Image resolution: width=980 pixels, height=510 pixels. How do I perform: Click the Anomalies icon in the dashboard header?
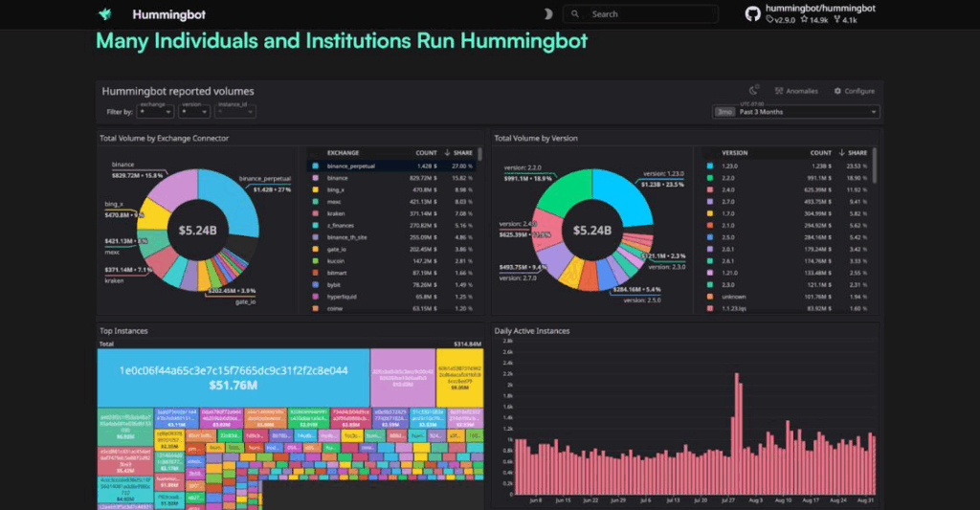[x=780, y=91]
